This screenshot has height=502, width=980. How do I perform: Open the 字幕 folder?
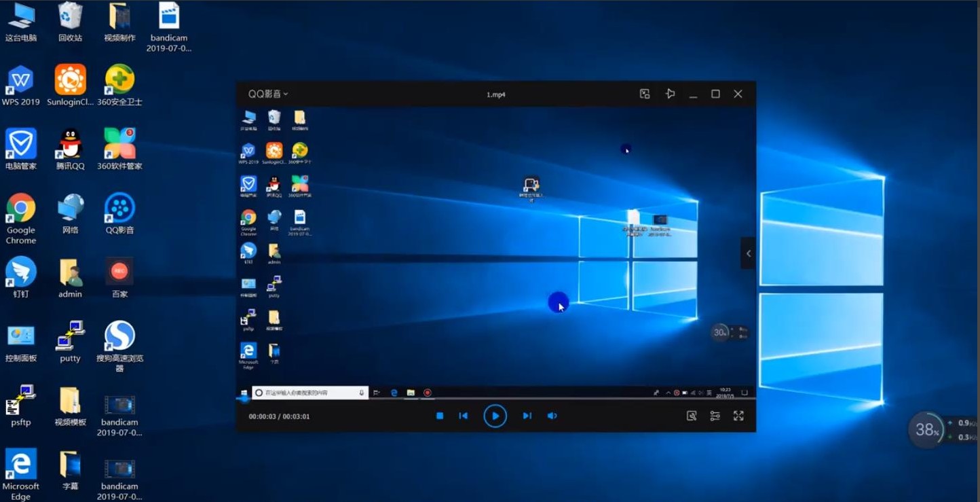coord(71,471)
